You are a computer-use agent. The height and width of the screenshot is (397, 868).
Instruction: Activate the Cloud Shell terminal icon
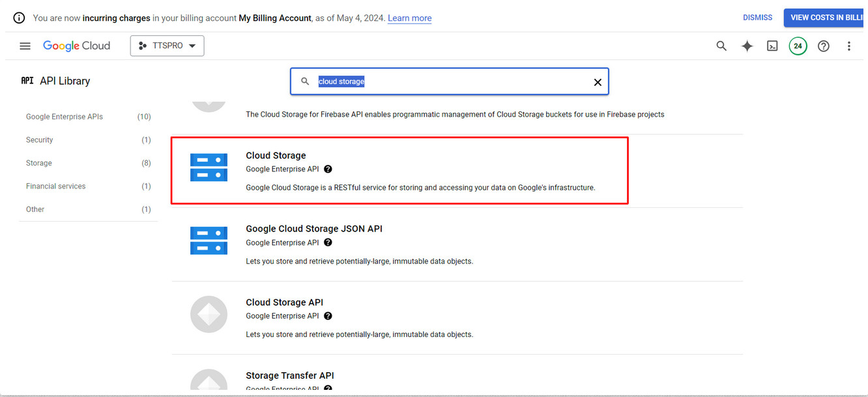point(772,46)
